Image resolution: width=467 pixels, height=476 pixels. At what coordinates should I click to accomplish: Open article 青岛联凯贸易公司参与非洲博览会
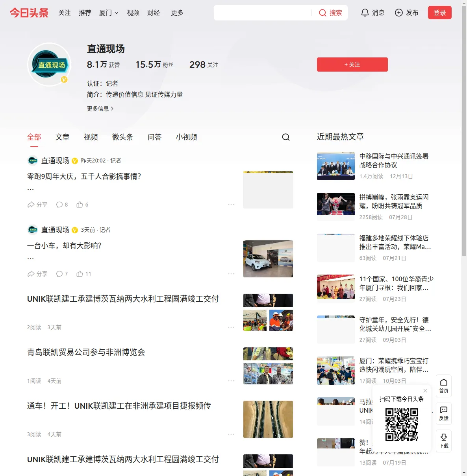point(86,352)
